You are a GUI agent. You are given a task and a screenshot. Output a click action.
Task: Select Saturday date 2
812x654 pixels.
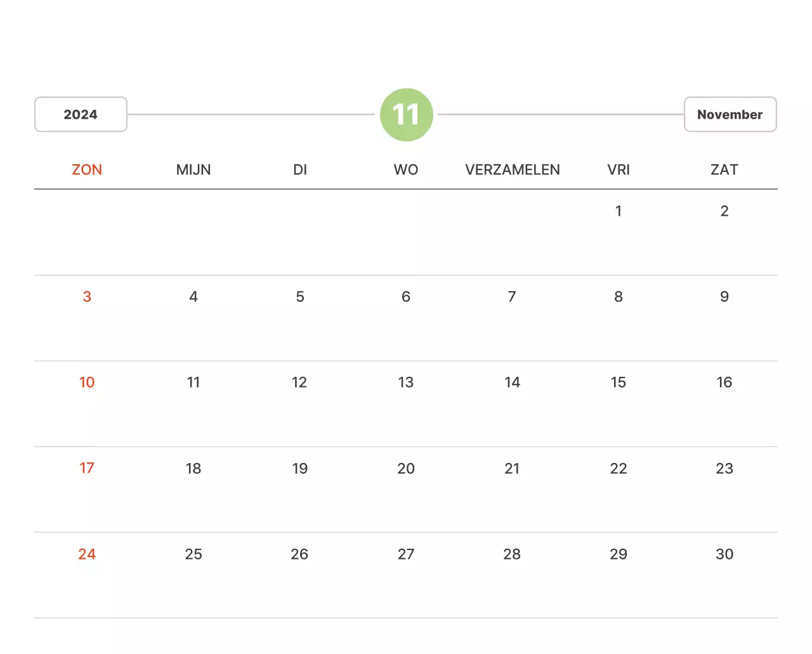coord(724,211)
